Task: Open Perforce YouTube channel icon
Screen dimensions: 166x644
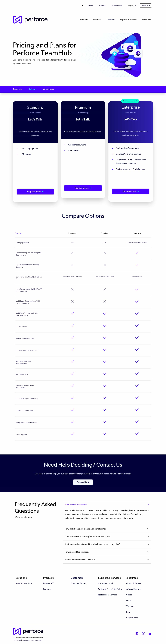Action: (150, 634)
